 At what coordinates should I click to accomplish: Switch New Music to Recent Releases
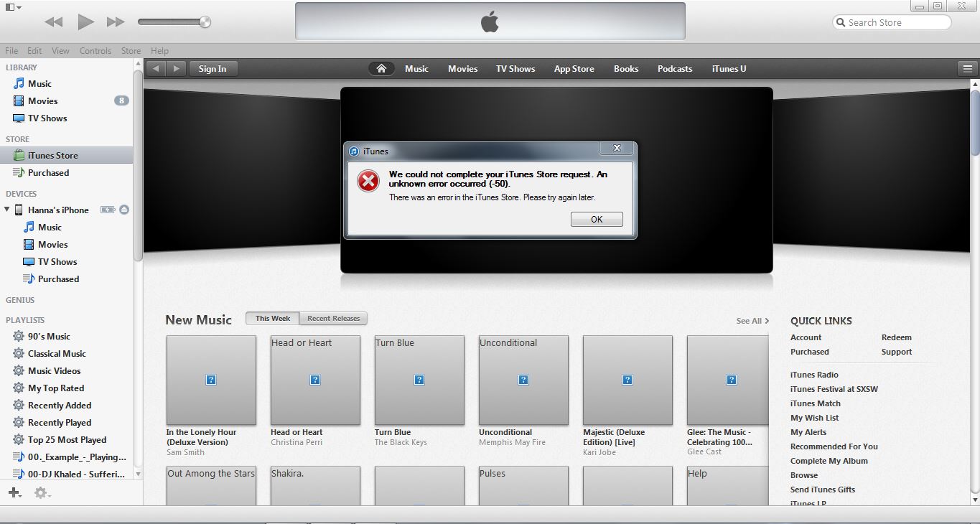pos(333,319)
